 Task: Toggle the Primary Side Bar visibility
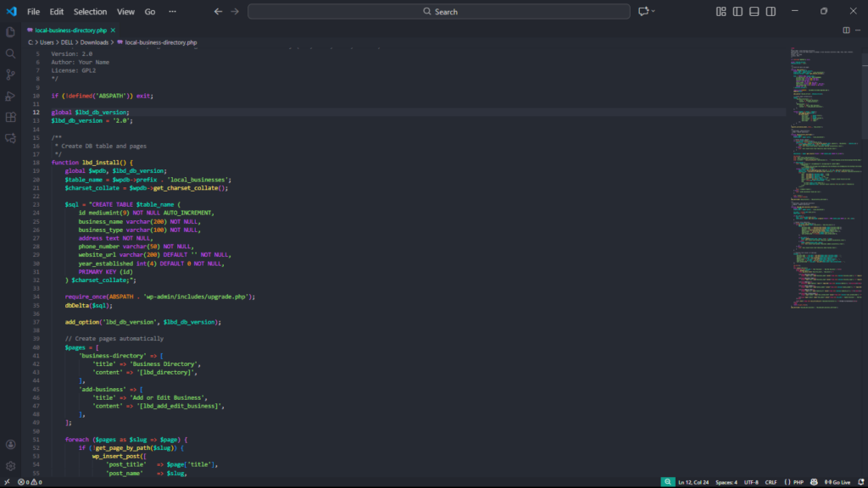point(737,11)
